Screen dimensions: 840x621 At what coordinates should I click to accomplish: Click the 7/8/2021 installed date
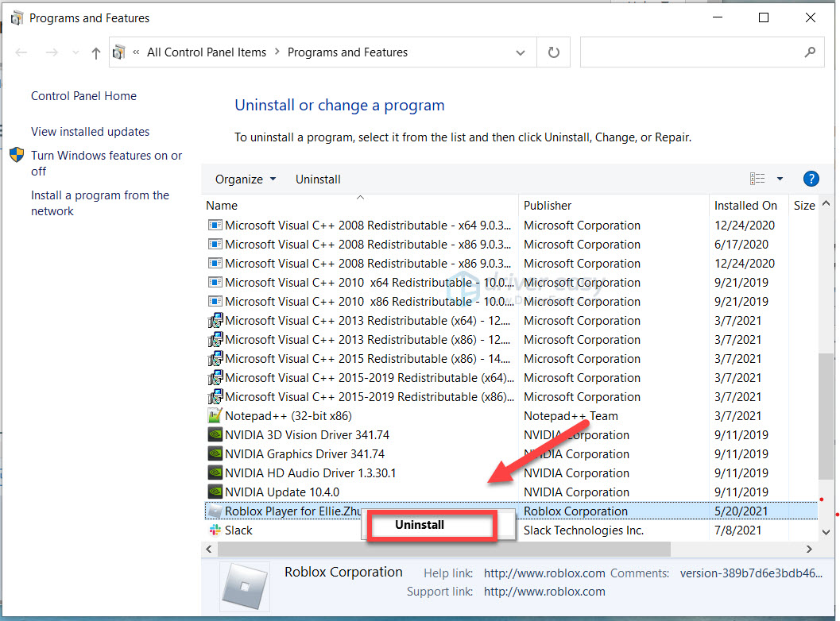737,530
